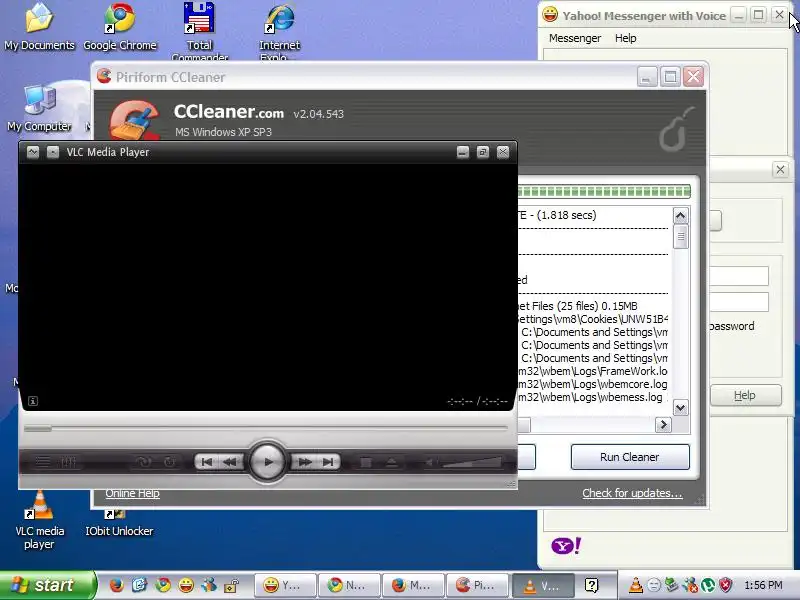Click the green CCleaner progress bar
800x600 pixels.
pyautogui.click(x=604, y=191)
